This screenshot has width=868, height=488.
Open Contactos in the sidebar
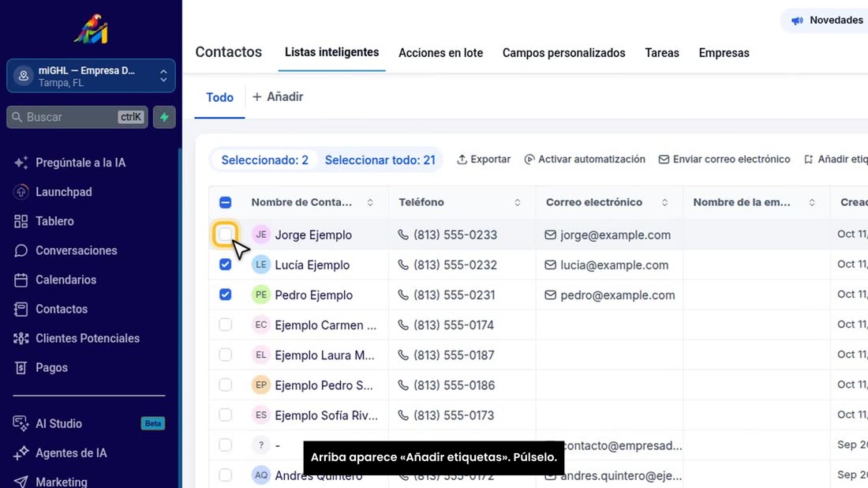(x=62, y=309)
